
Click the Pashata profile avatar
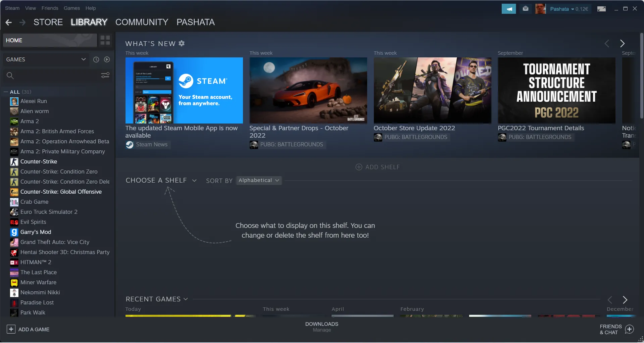click(x=540, y=9)
